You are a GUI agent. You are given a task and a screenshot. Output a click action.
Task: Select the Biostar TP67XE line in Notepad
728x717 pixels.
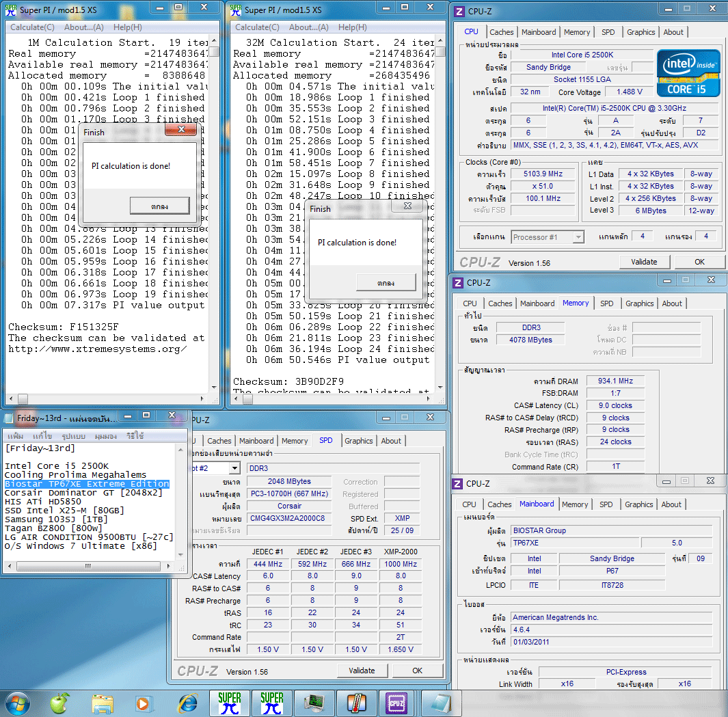click(x=87, y=484)
